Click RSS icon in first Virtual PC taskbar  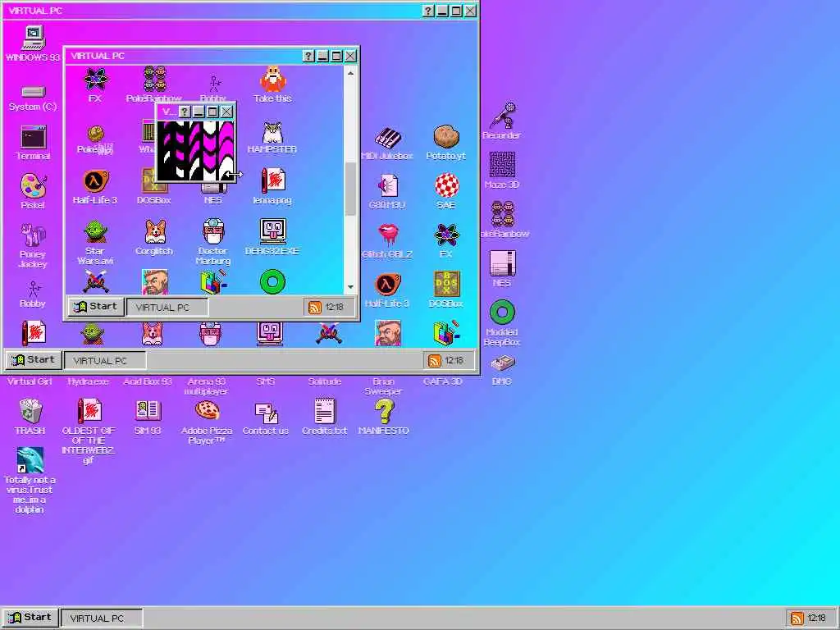(435, 361)
